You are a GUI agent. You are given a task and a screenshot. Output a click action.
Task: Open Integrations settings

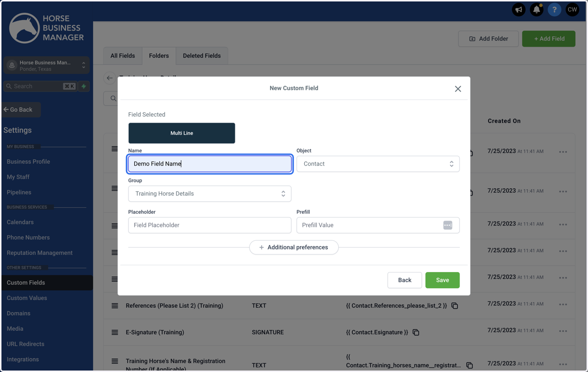point(23,359)
